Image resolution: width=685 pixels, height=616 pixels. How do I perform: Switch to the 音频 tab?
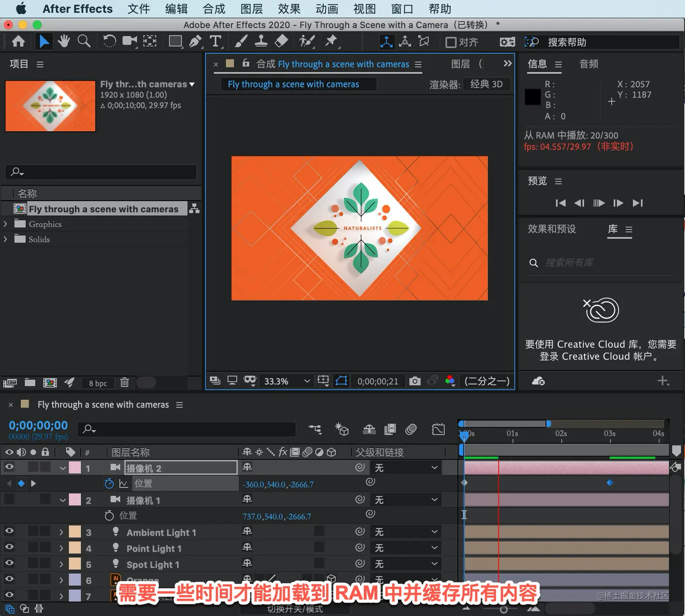pos(589,64)
